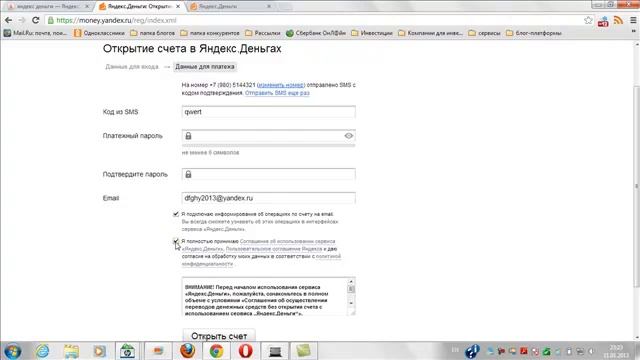Expand the папка блогов bookmark folder
640x360 pixels.
point(153,33)
